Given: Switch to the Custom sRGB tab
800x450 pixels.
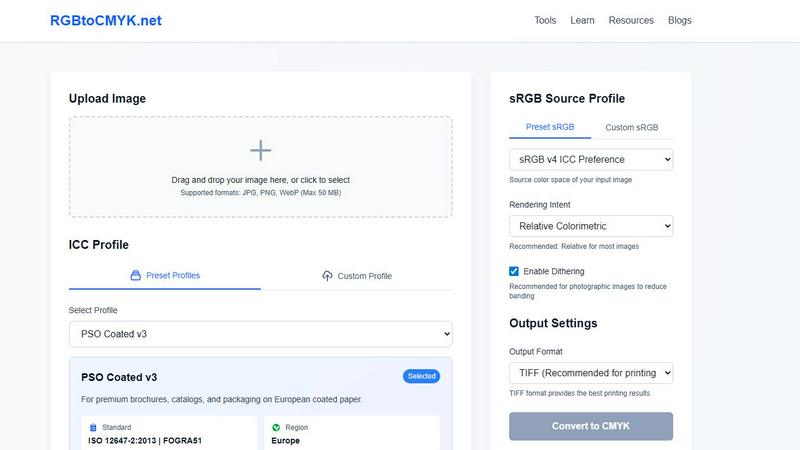Looking at the screenshot, I should point(632,128).
